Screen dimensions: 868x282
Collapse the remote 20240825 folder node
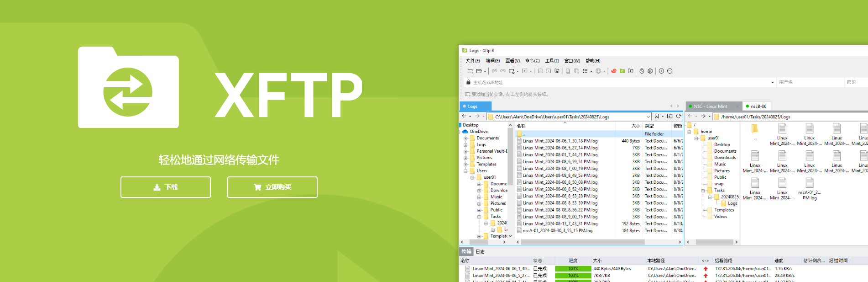710,197
